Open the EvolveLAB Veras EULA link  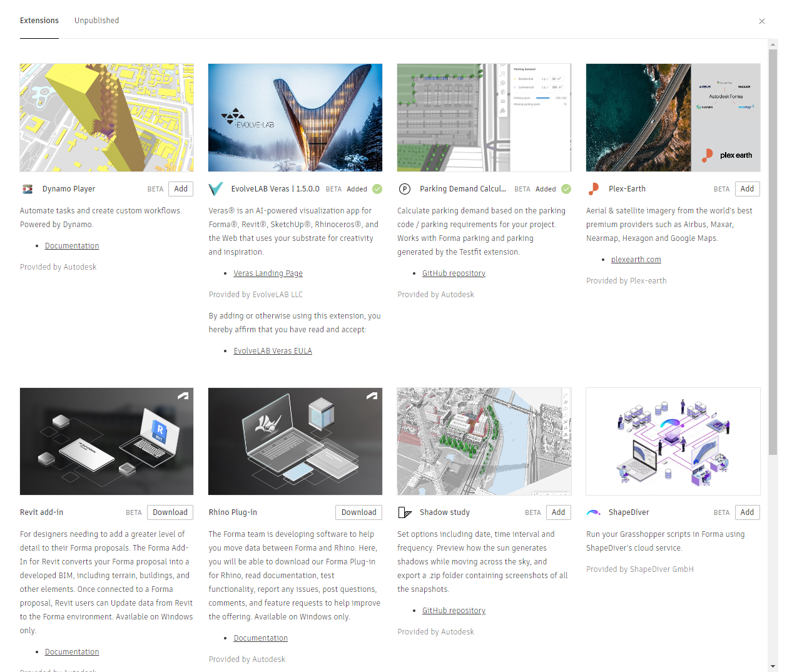click(x=273, y=351)
